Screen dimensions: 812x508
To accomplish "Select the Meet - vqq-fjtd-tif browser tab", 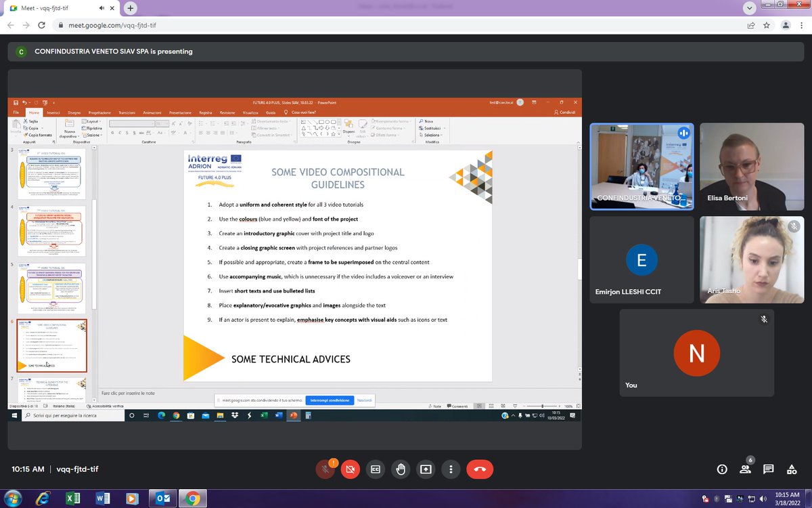I will coord(61,8).
